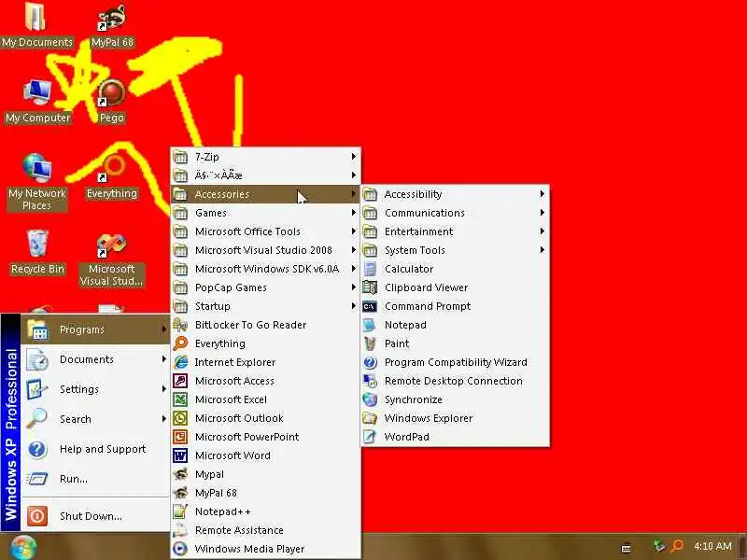Click the Calculator icon in Accessories
This screenshot has height=560, width=747.
click(370, 269)
